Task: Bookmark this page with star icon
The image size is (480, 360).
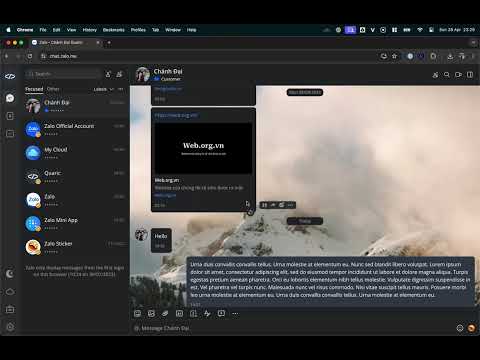Action: point(395,56)
